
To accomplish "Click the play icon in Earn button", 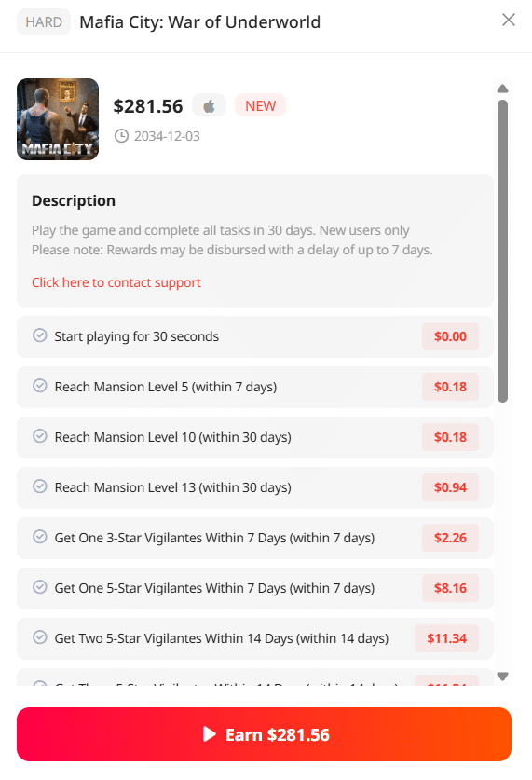I will click(210, 734).
